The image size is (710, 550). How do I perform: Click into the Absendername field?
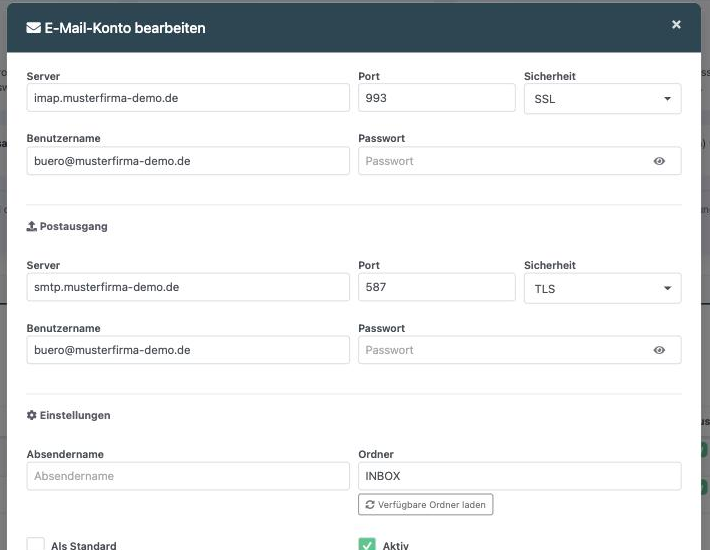coord(188,476)
